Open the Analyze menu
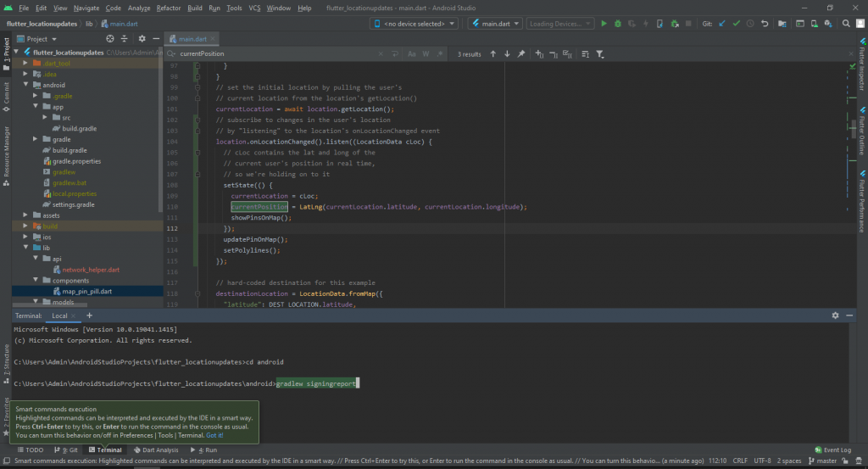The image size is (868, 469). 139,8
